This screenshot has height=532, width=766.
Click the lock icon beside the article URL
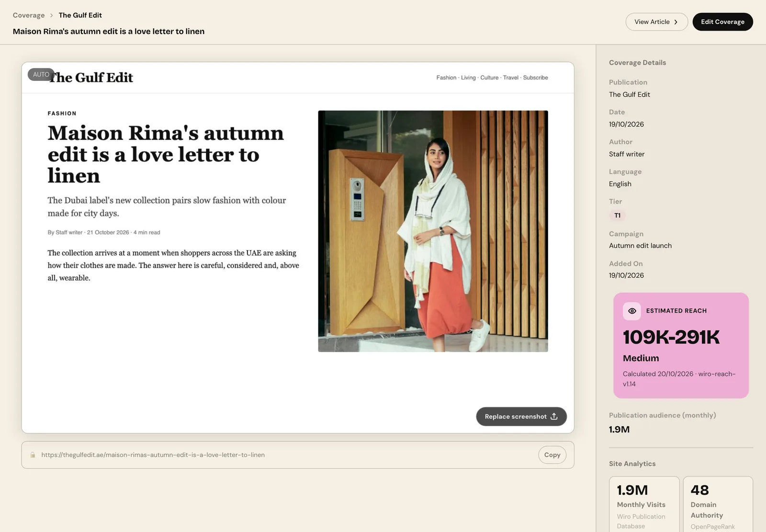pyautogui.click(x=33, y=455)
